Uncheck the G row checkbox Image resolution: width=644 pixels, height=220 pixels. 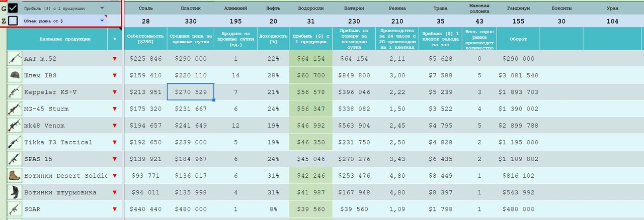click(13, 8)
